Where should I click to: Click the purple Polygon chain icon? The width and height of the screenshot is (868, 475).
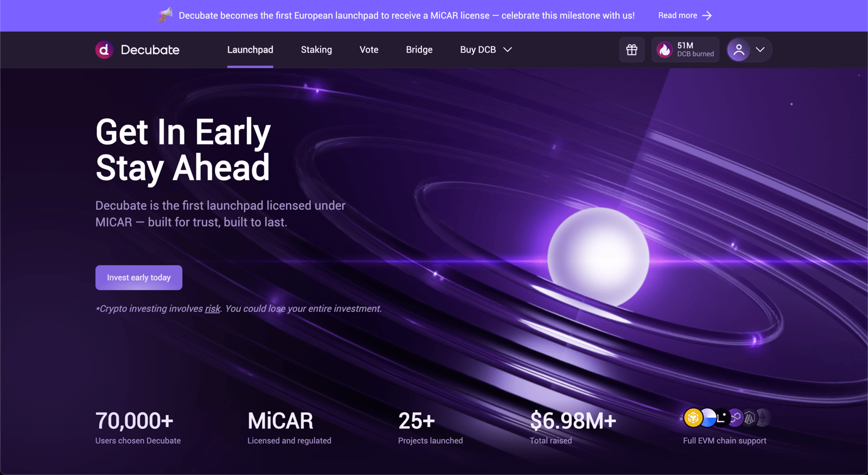[736, 418]
